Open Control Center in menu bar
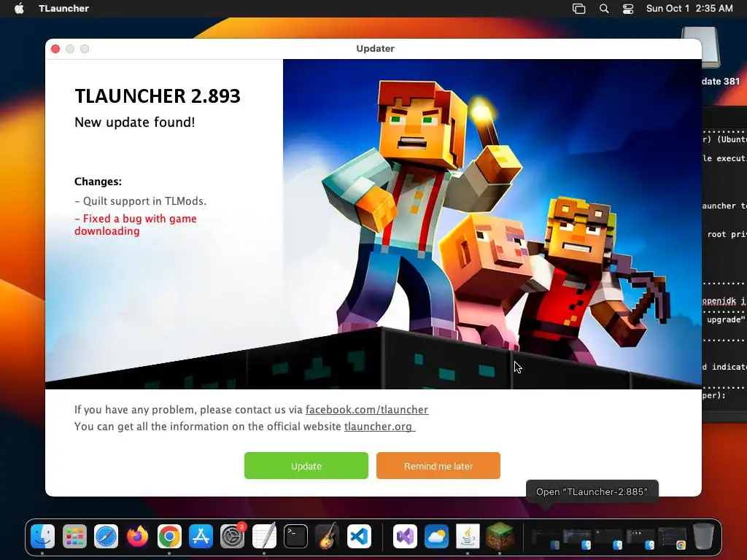The width and height of the screenshot is (747, 560). 628,9
